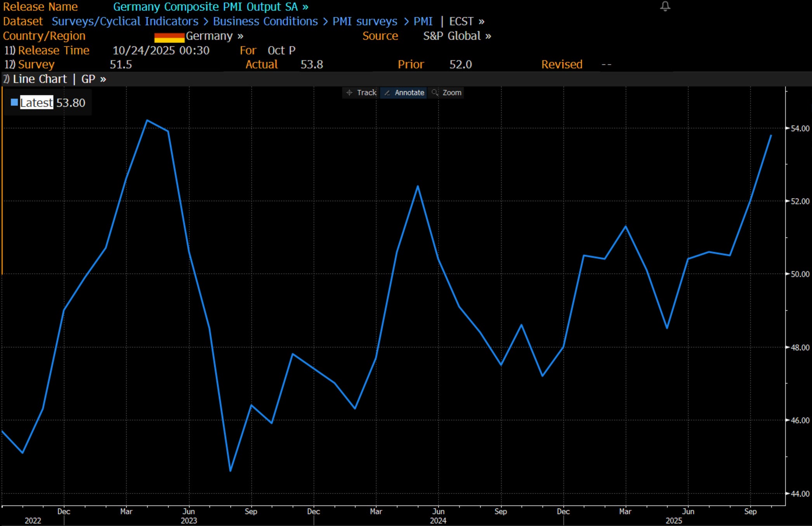Click the 54.00 y-axis tick label
Viewport: 812px width, 526px height.
click(800, 128)
